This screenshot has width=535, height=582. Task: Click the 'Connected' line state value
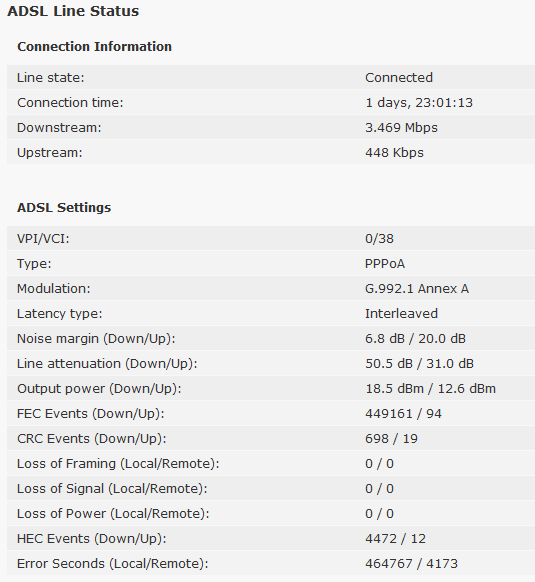399,78
